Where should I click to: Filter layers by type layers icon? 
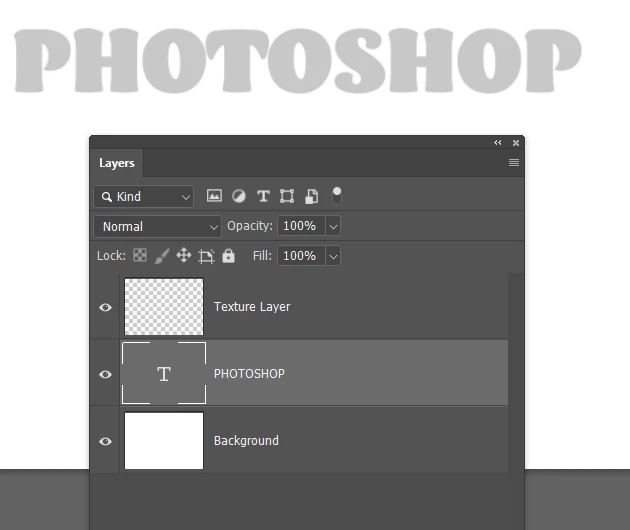(x=263, y=196)
